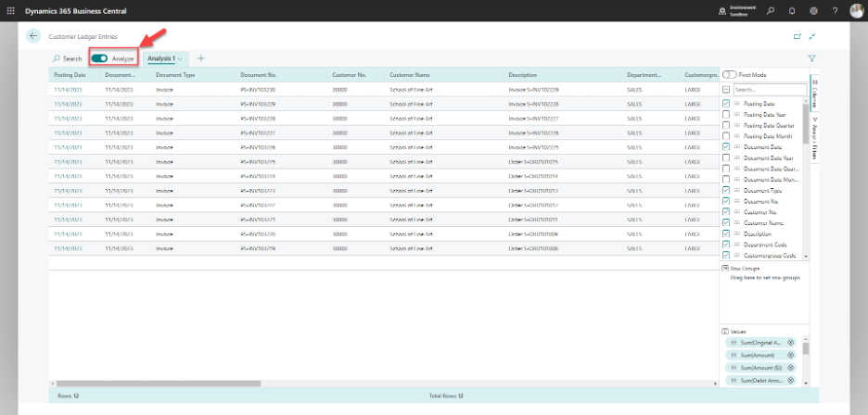Sort by Customer No. column header
Viewport: 868px width, 415px height.
(350, 75)
